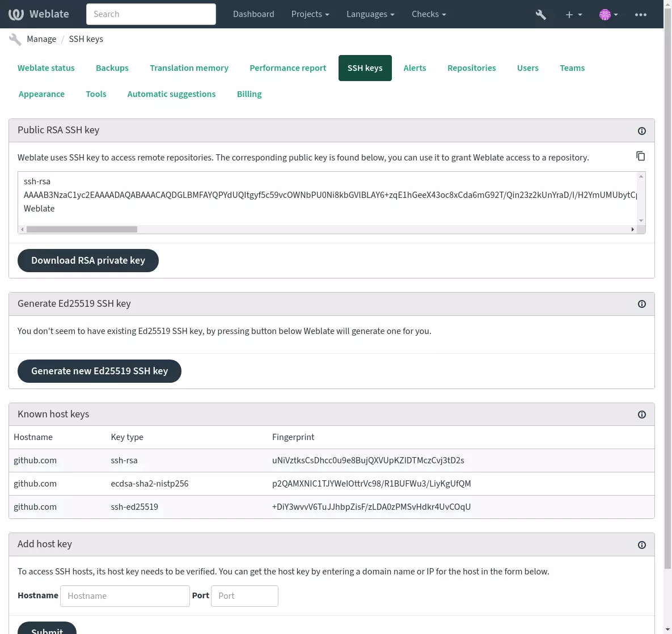This screenshot has height=634, width=672.
Task: Click Generate new Ed25519 SSH key button
Action: [x=99, y=371]
